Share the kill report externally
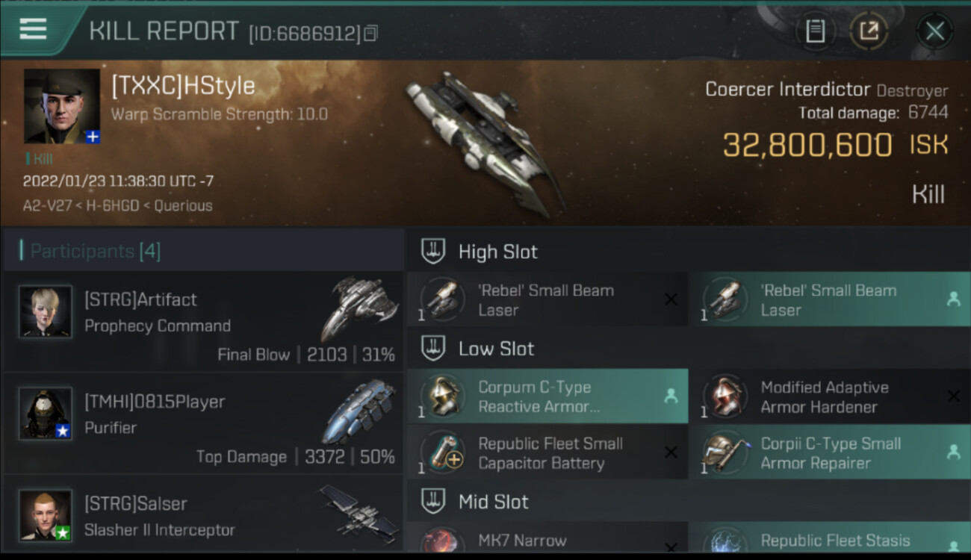Viewport: 971px width, 560px height. [869, 31]
